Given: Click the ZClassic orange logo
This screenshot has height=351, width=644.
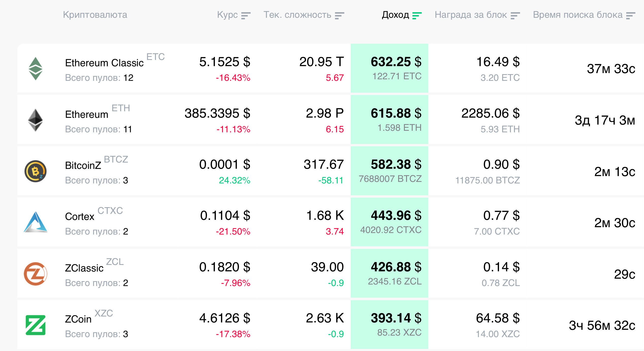Looking at the screenshot, I should [36, 274].
